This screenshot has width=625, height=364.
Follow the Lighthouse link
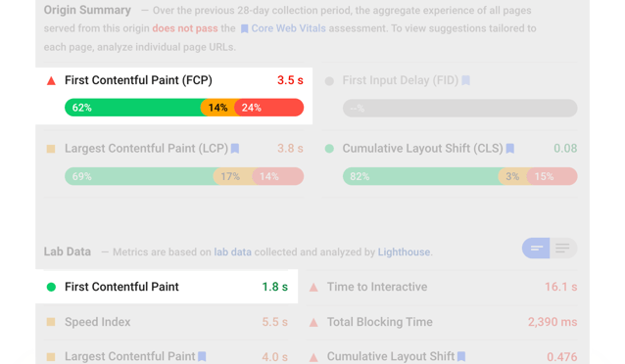[404, 252]
